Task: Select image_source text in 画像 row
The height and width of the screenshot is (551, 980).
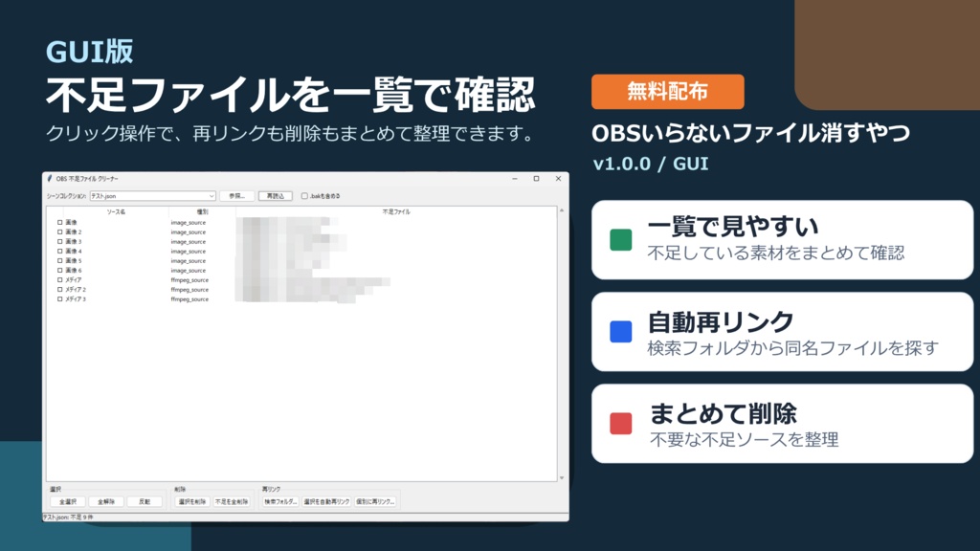Action: pyautogui.click(x=189, y=222)
